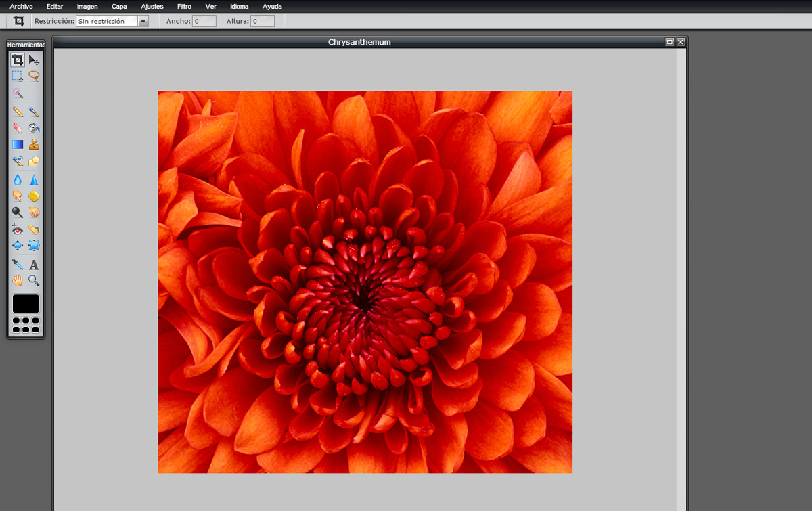Select the Sharpen cone tool
This screenshot has height=511, width=812.
[x=34, y=180]
